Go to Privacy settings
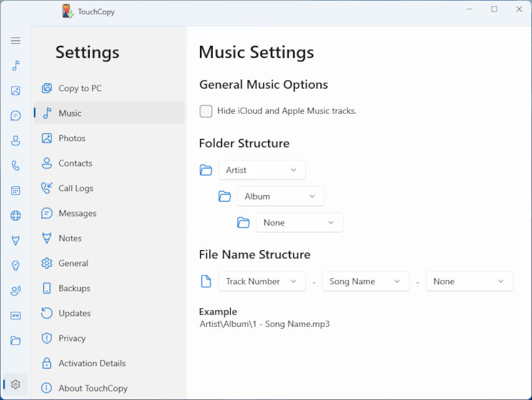This screenshot has width=532, height=400. [109, 338]
